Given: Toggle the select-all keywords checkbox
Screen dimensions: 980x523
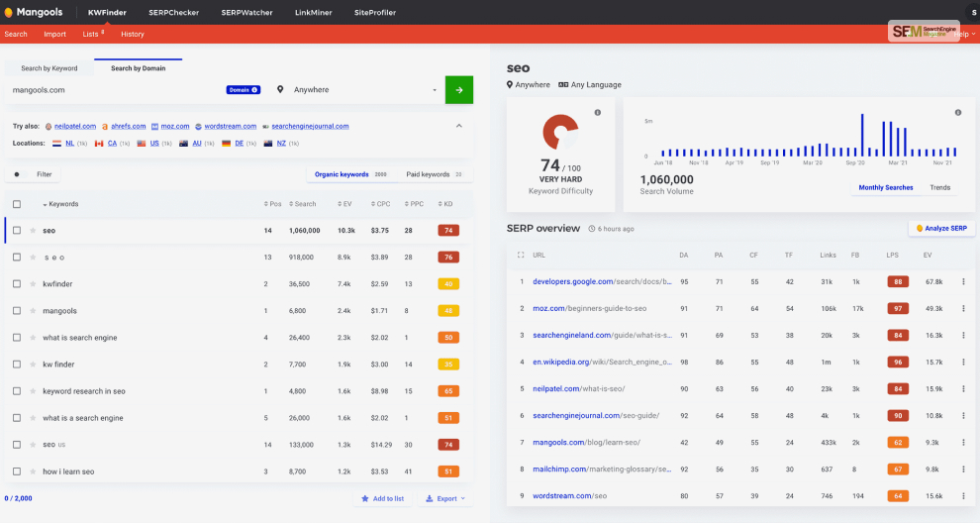Looking at the screenshot, I should click(x=17, y=204).
